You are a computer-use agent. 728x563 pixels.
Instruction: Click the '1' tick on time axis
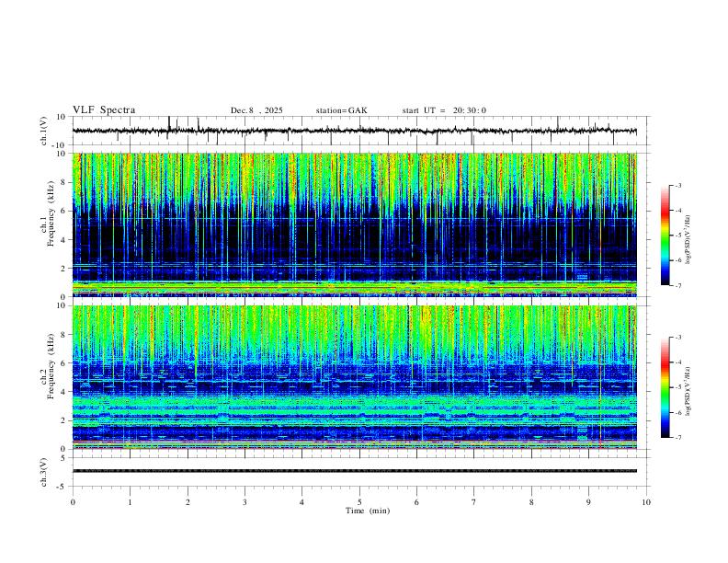pos(130,502)
